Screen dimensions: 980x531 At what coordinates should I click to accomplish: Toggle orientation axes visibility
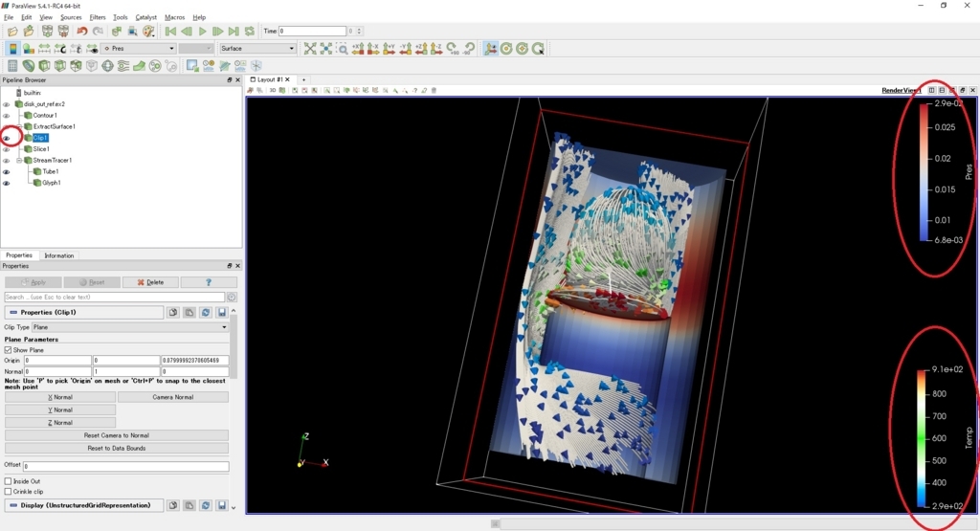(x=491, y=49)
